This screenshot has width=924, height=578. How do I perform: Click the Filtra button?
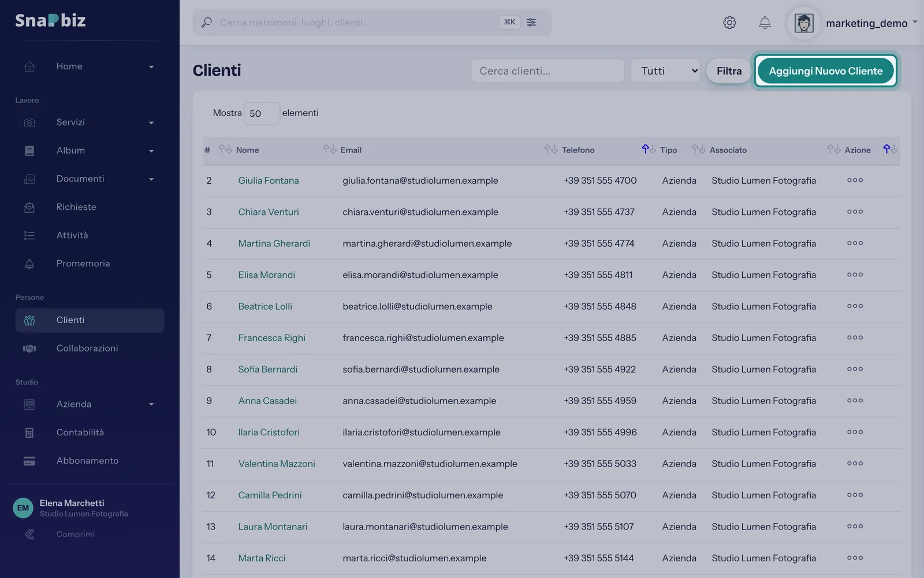729,71
